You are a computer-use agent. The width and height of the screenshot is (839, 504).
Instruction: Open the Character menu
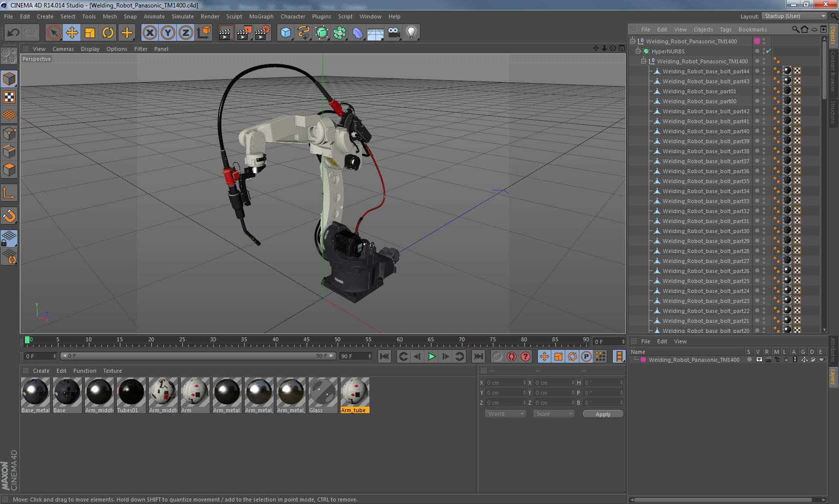[x=293, y=16]
